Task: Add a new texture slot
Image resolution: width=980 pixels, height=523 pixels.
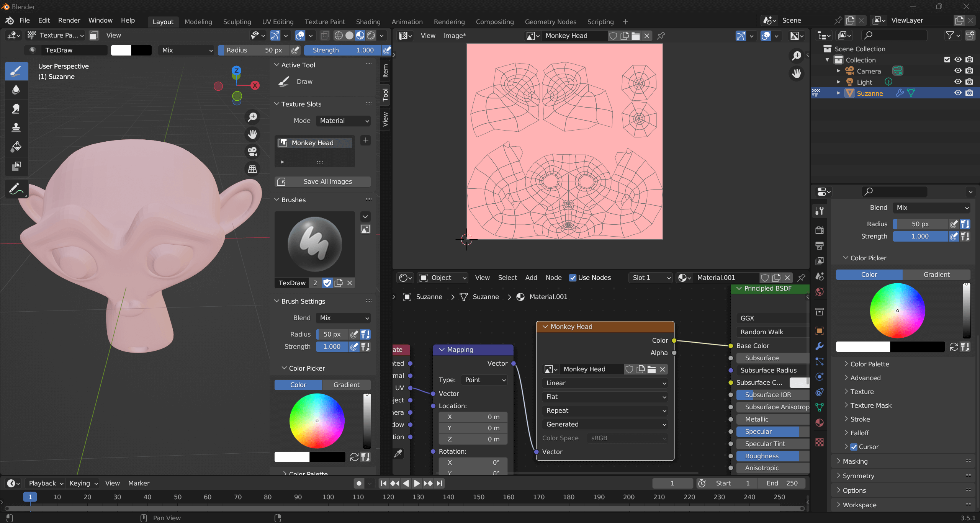Action: pos(366,141)
